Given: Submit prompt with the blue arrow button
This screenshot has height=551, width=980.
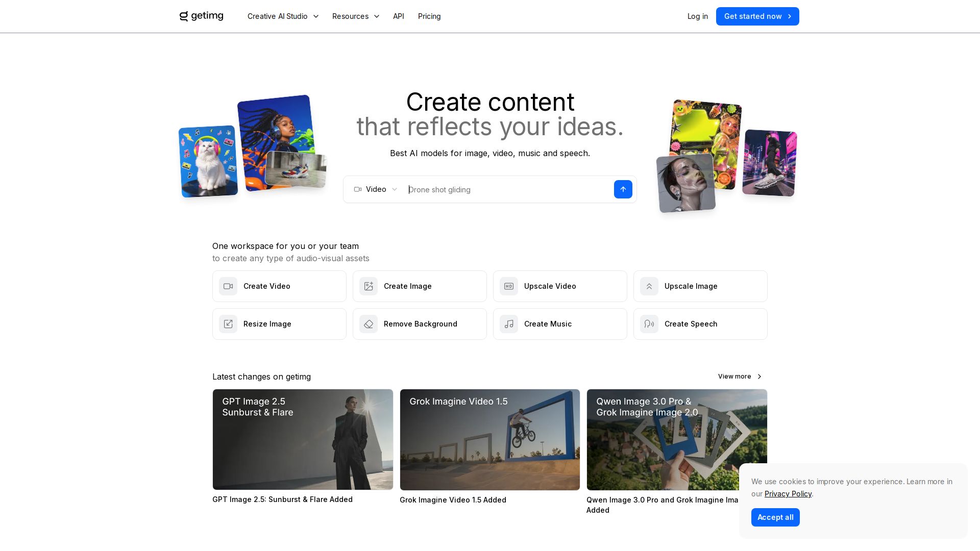Looking at the screenshot, I should click(x=623, y=189).
